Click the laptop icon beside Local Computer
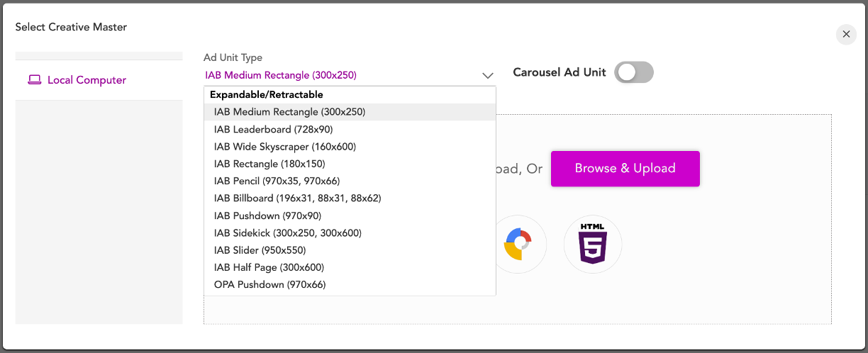The width and height of the screenshot is (868, 353). pos(34,80)
